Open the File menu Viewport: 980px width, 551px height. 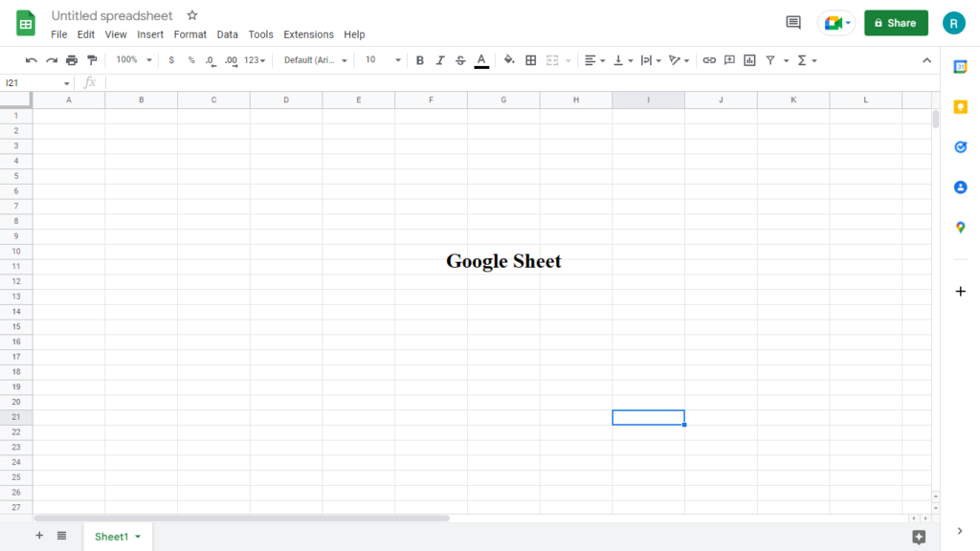58,34
